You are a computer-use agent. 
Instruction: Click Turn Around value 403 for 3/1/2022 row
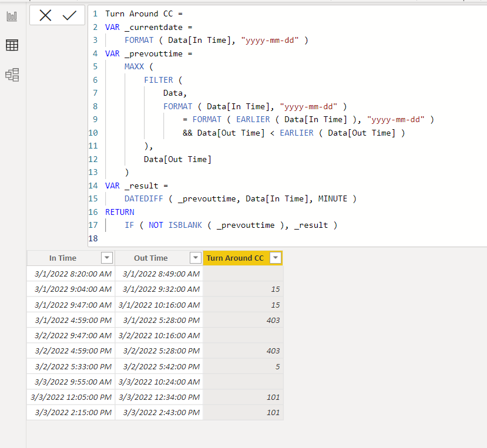pos(243,320)
